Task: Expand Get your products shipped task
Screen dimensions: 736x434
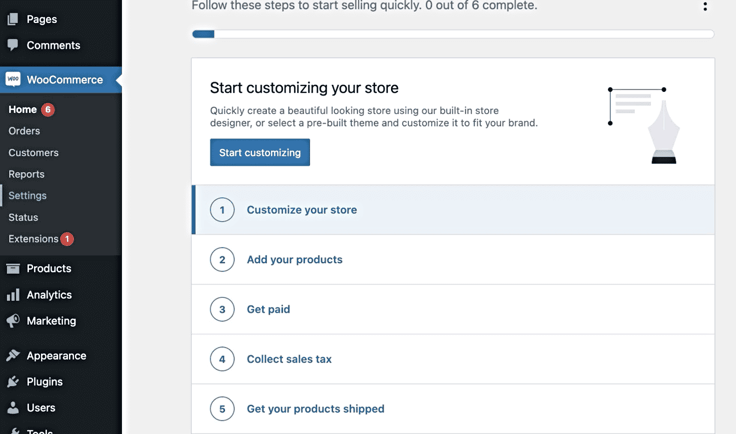Action: click(x=453, y=409)
